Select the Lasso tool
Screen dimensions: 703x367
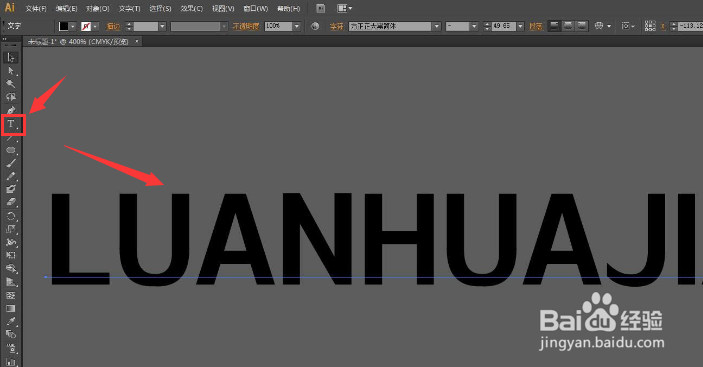point(11,97)
